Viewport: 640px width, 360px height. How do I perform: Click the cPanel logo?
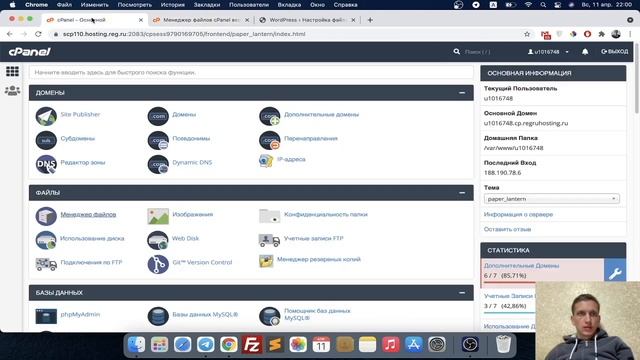click(x=29, y=52)
